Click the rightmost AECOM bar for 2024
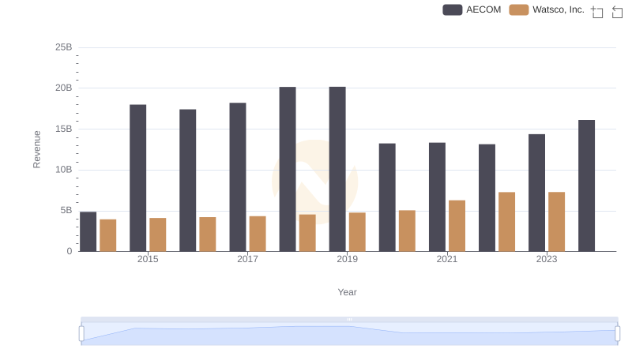The width and height of the screenshot is (632, 364). coord(586,186)
